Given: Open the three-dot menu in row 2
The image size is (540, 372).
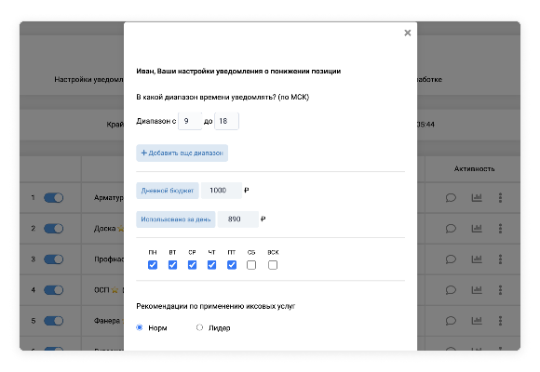Looking at the screenshot, I should (x=500, y=228).
